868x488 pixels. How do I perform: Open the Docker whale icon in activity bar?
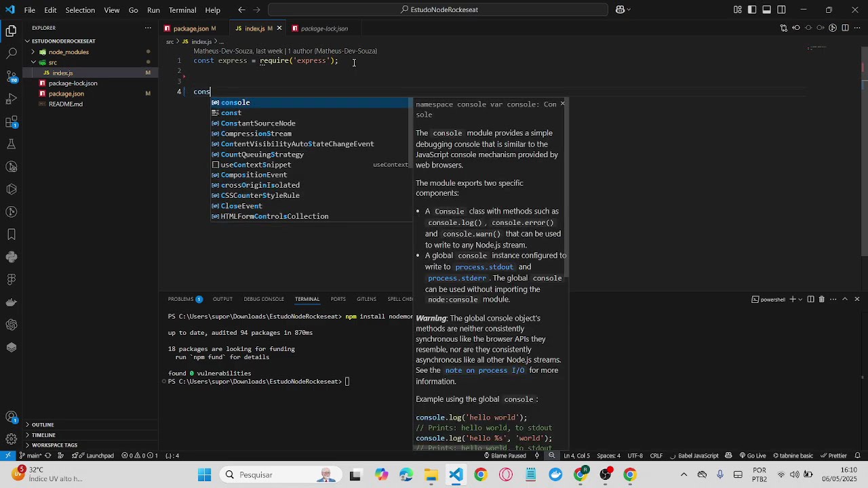tap(11, 302)
